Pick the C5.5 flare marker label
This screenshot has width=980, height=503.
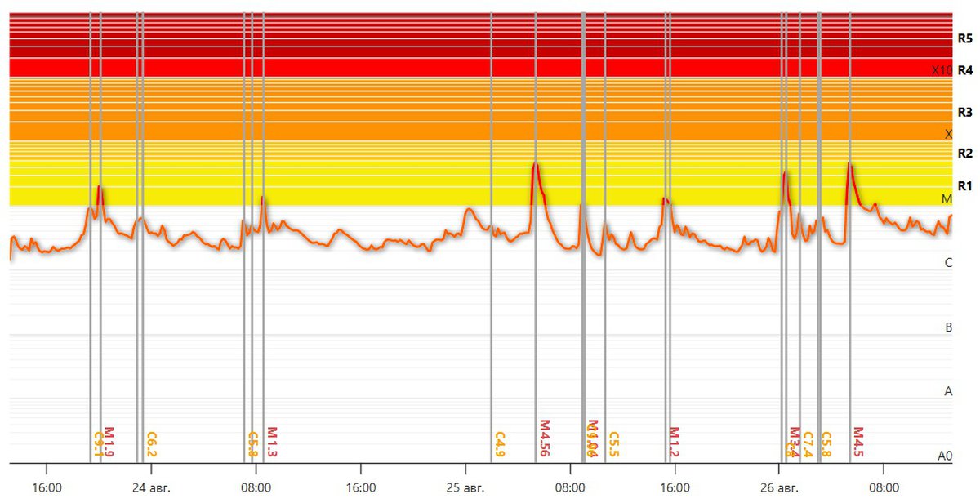click(x=614, y=443)
